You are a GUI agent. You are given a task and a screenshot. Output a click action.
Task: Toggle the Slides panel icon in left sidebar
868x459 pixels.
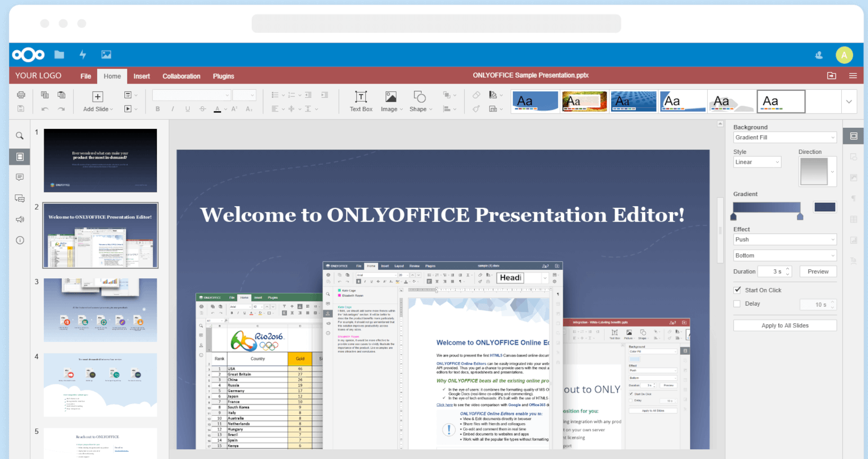[x=20, y=157]
